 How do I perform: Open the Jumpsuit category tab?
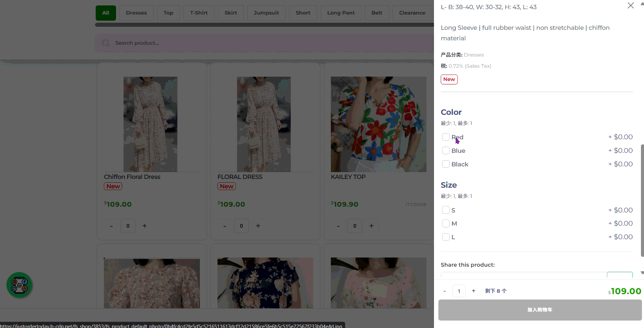(x=266, y=13)
